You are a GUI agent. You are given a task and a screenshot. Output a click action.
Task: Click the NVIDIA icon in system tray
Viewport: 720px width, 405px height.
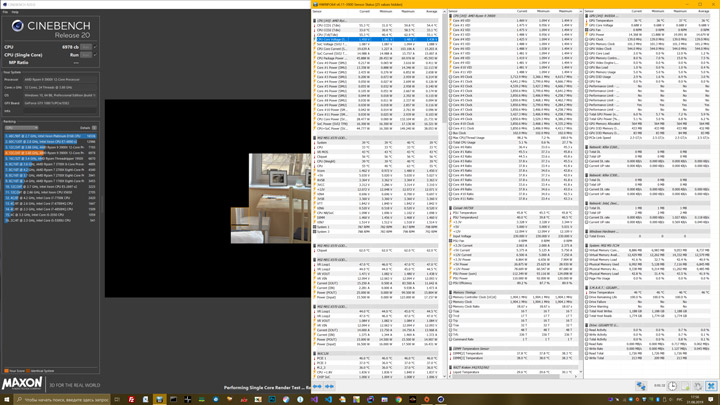coord(651,399)
